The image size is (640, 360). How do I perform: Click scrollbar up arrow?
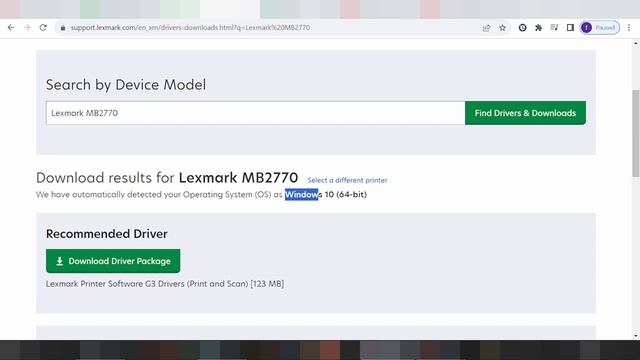coord(636,43)
